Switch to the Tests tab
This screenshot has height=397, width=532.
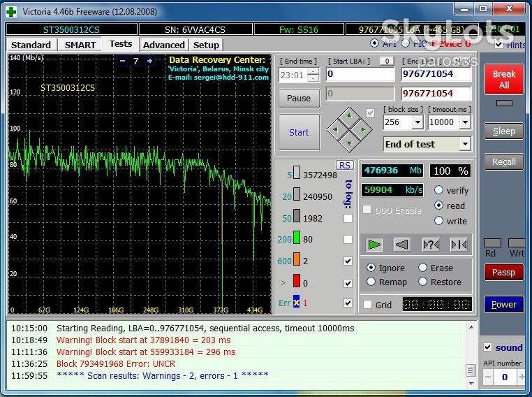pos(121,44)
